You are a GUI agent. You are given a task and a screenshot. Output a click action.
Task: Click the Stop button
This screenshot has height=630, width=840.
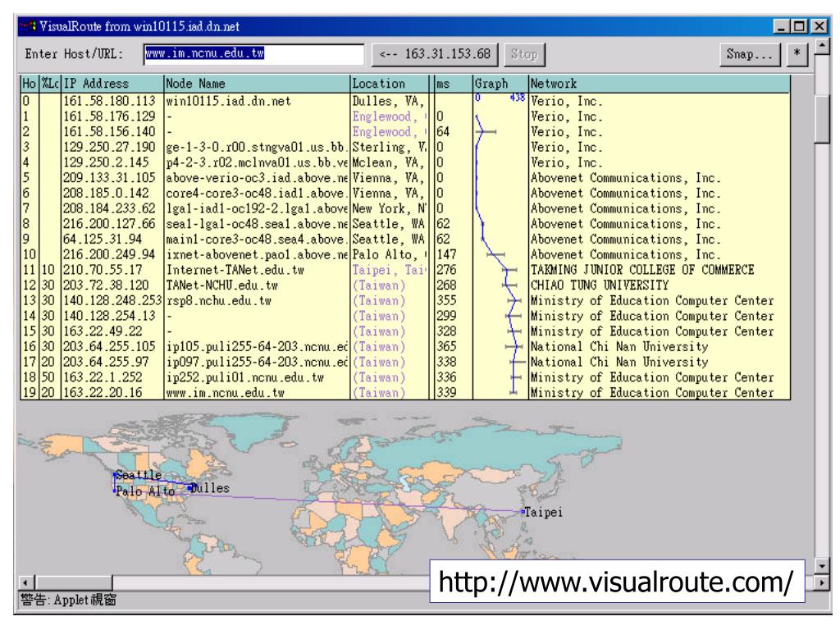click(x=524, y=54)
